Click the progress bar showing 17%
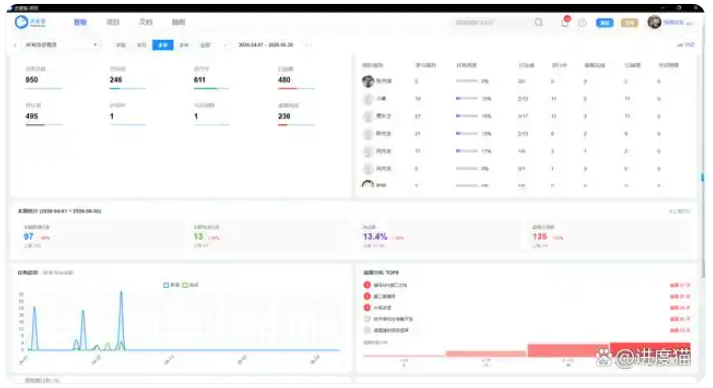713x388 pixels. 467,151
